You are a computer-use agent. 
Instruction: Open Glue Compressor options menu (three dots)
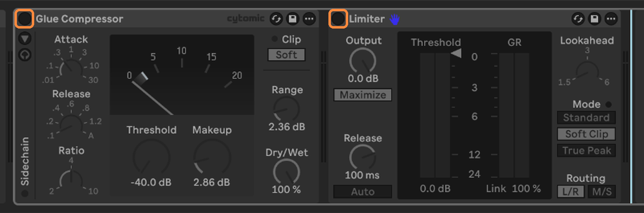(309, 19)
